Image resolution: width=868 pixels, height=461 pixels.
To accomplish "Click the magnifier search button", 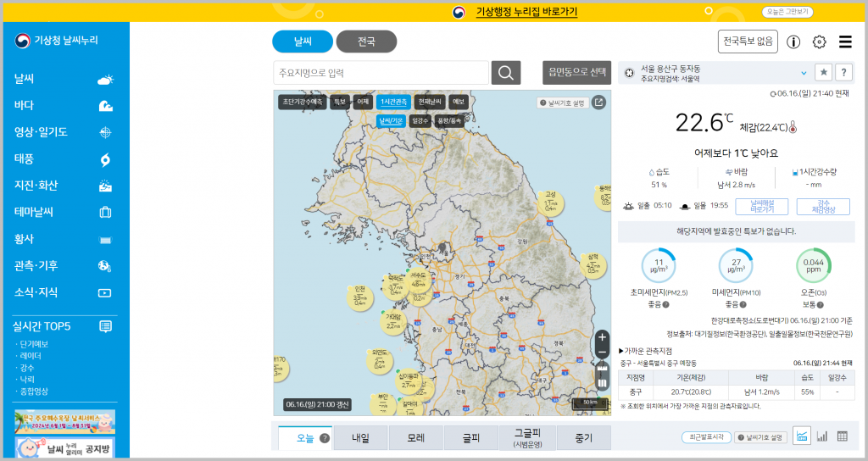I will [506, 73].
